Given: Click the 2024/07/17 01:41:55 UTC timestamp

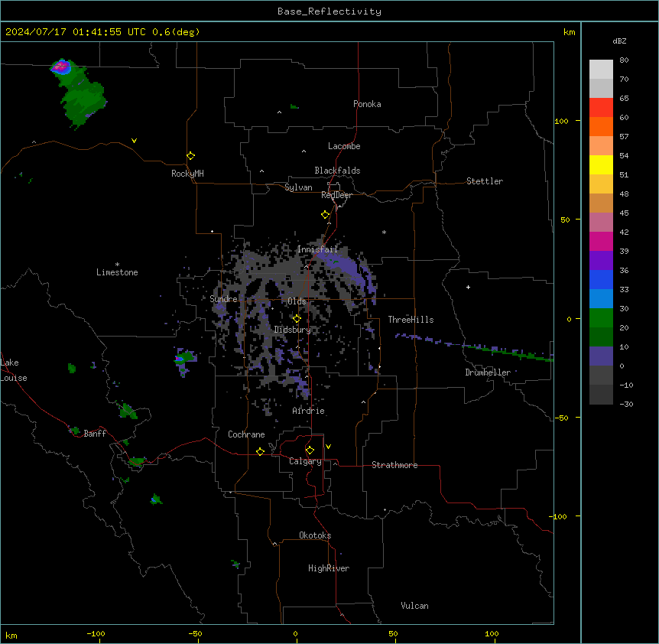Looking at the screenshot, I should (x=76, y=32).
